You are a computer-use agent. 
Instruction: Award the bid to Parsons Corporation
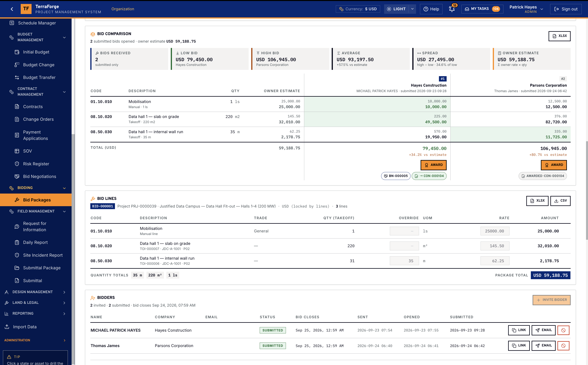[554, 165]
